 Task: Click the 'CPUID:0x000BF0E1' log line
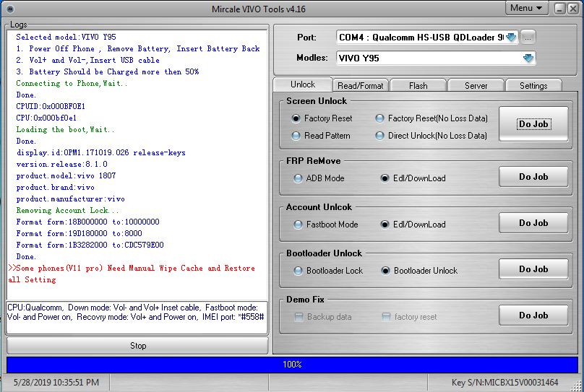click(x=51, y=106)
